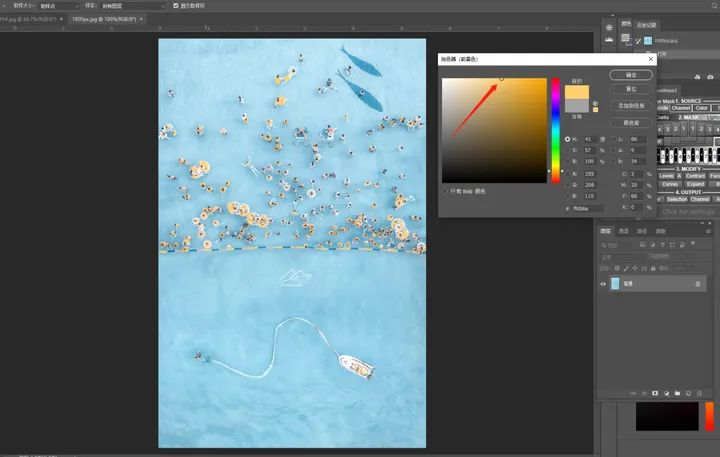Click the lock transparent pixels icon
The height and width of the screenshot is (457, 720).
coord(617,268)
